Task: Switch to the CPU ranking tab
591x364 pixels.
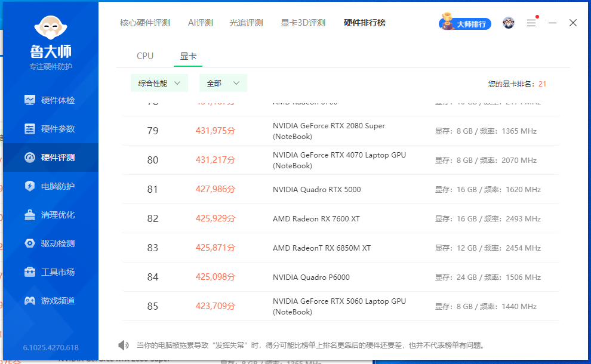Action: coord(145,56)
